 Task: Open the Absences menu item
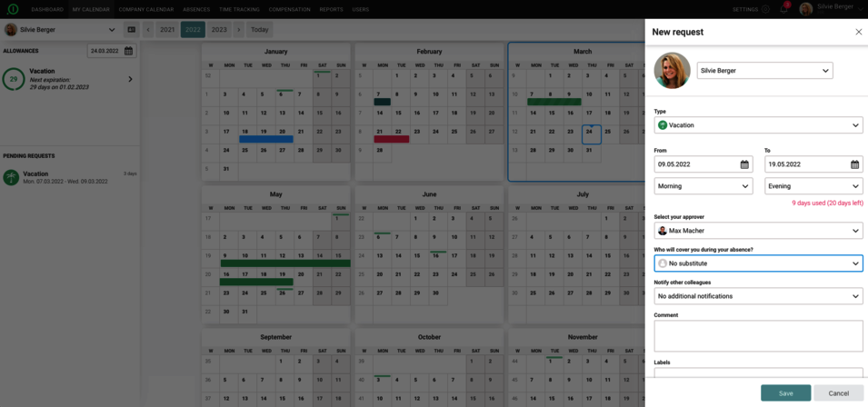coord(196,9)
